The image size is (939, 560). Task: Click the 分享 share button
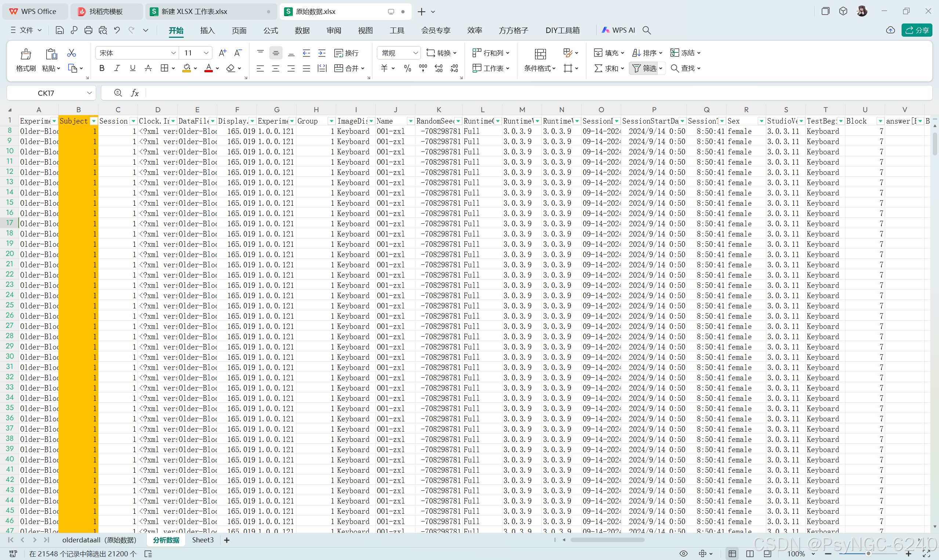(917, 30)
